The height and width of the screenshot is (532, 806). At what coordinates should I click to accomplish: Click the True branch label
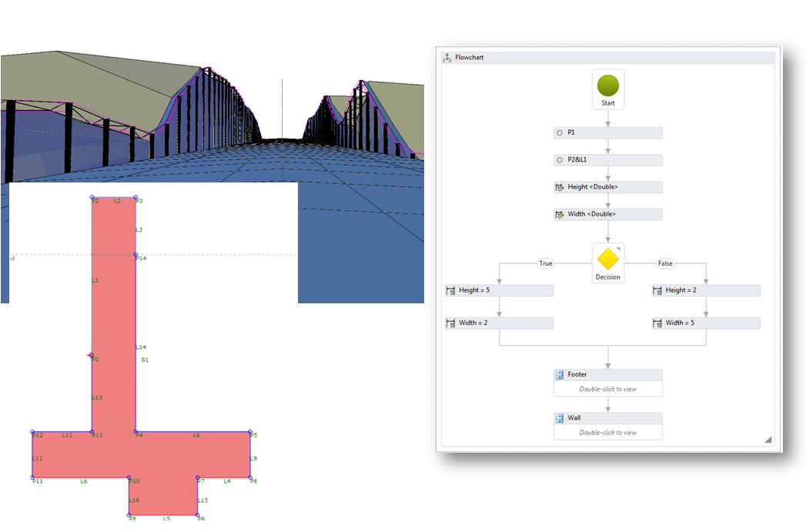pos(545,263)
